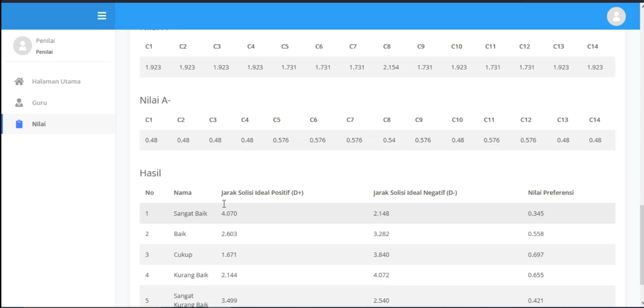Click the preference value 0.697
644x308 pixels.
pyautogui.click(x=536, y=255)
